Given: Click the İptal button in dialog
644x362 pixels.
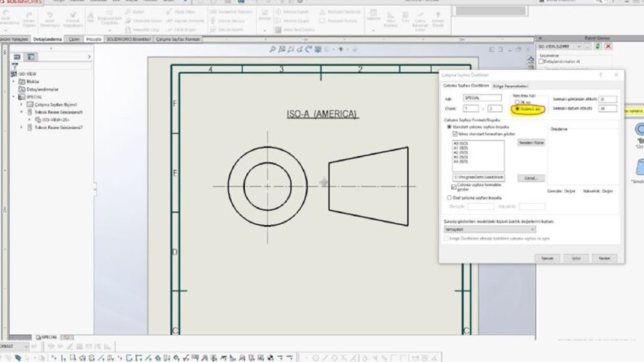Looking at the screenshot, I should point(576,258).
